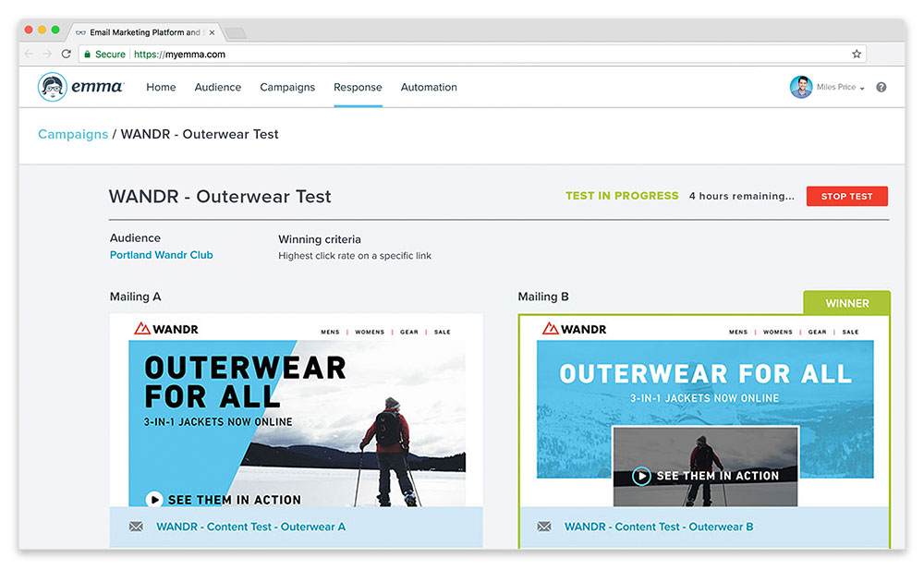
Task: Click the myemma.com address bar
Action: pyautogui.click(x=471, y=55)
